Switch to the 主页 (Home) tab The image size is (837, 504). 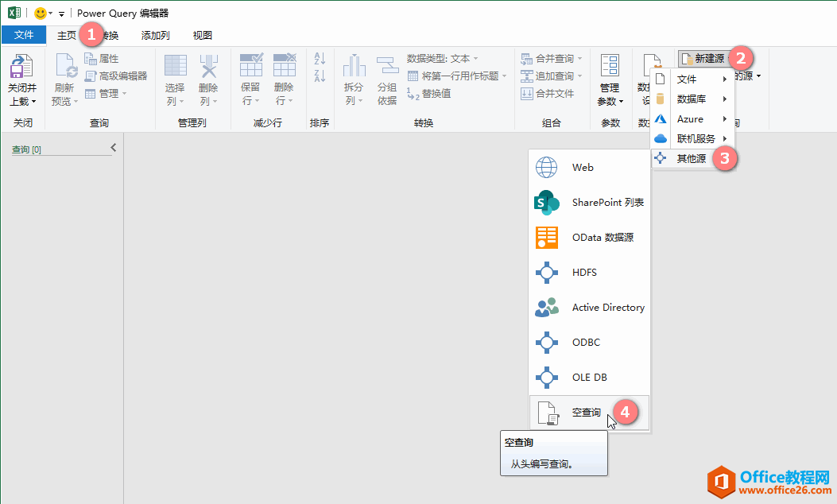pos(67,35)
